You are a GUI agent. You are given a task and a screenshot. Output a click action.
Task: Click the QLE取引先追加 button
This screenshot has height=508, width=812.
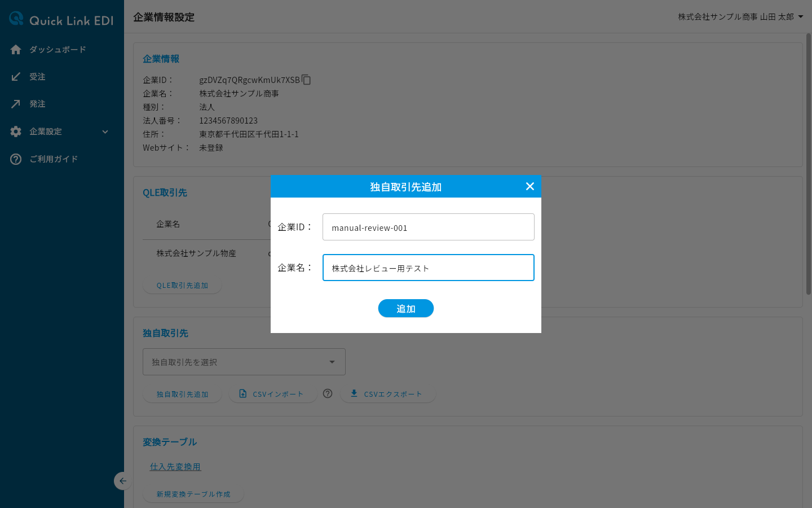point(182,286)
